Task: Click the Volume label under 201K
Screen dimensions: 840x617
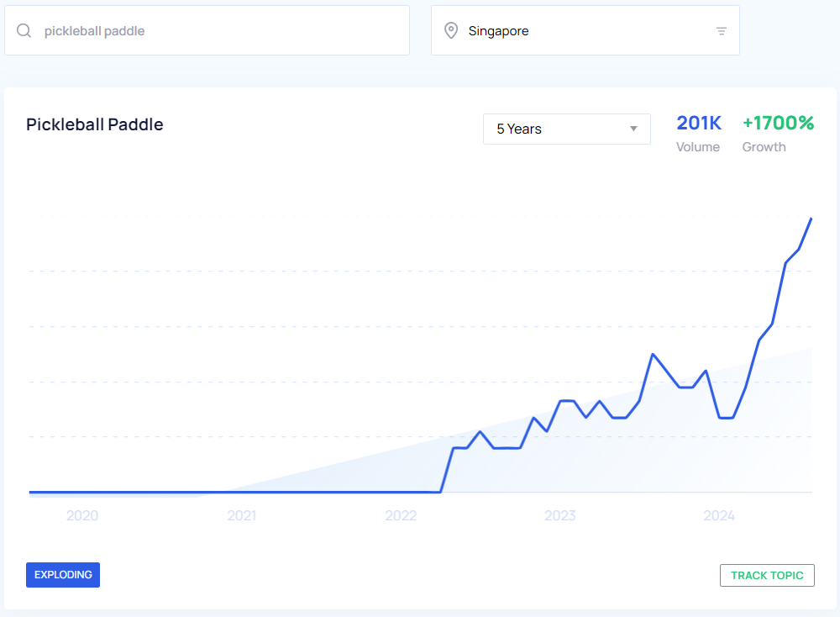Action: pyautogui.click(x=698, y=147)
